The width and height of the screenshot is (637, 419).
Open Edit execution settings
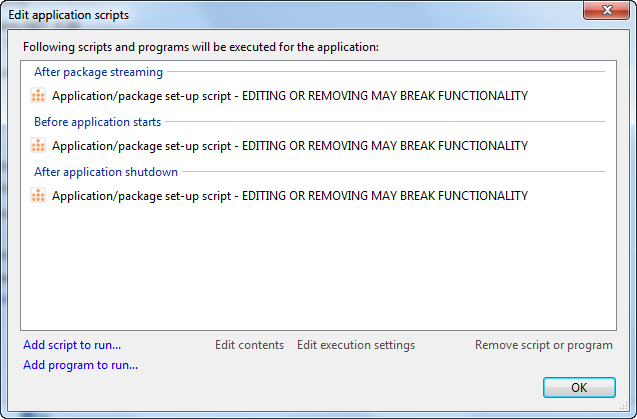(355, 345)
